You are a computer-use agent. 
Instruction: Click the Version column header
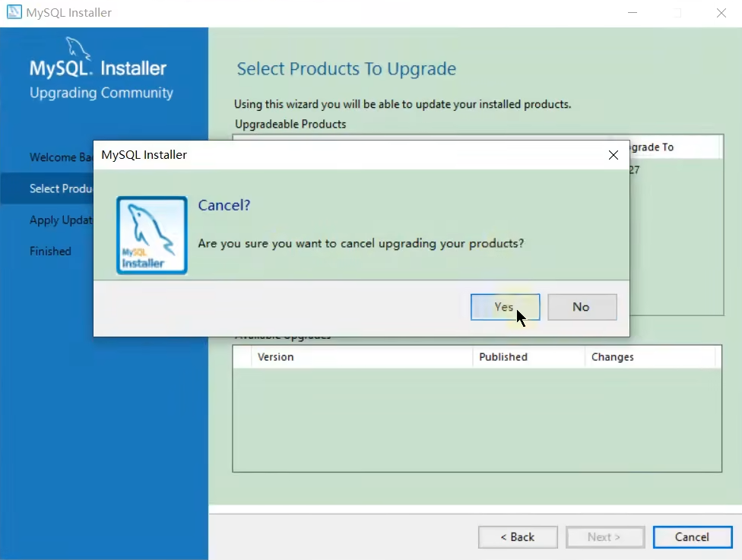[x=362, y=357]
